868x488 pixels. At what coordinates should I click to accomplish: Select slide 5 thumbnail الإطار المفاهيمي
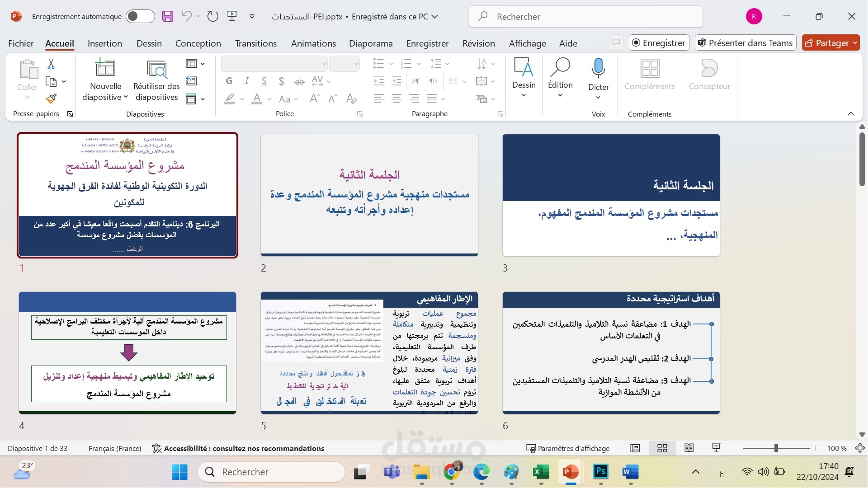(x=369, y=353)
